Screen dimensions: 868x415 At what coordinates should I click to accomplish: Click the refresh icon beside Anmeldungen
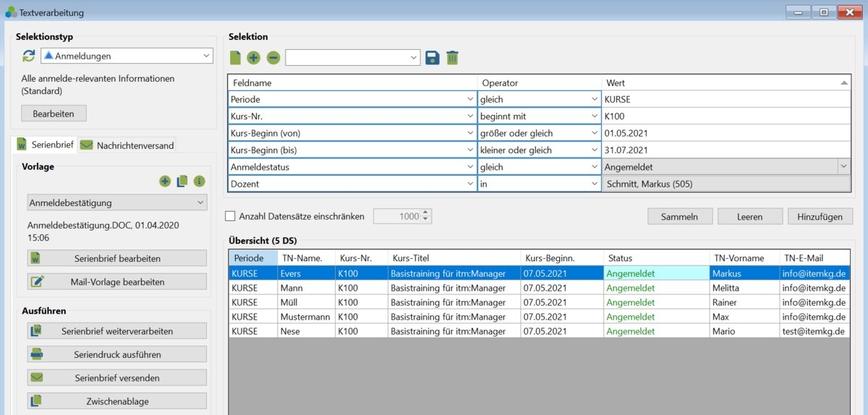click(x=28, y=56)
